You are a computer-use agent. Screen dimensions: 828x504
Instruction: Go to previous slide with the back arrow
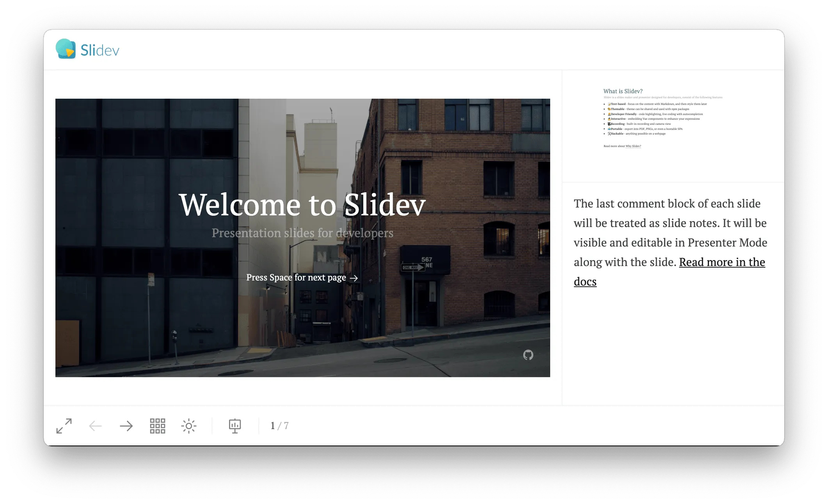(x=95, y=426)
